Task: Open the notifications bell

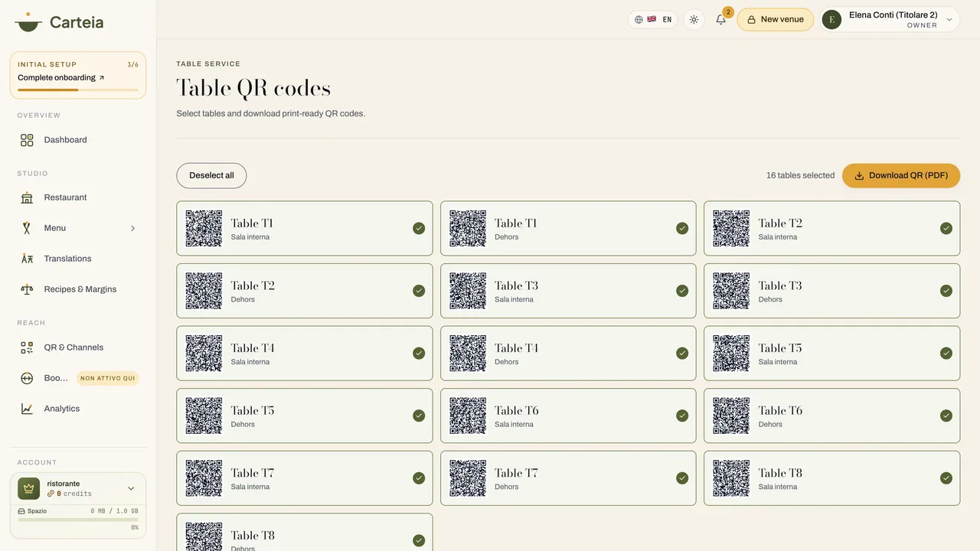Action: click(720, 20)
